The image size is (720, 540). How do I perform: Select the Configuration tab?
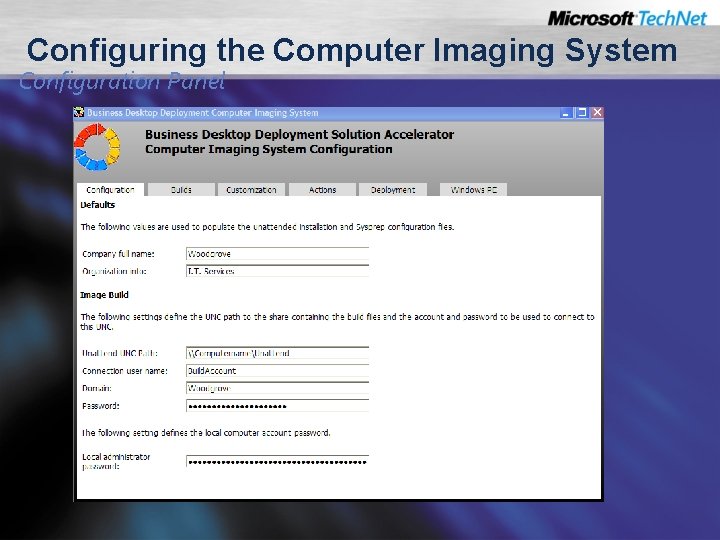click(x=110, y=190)
